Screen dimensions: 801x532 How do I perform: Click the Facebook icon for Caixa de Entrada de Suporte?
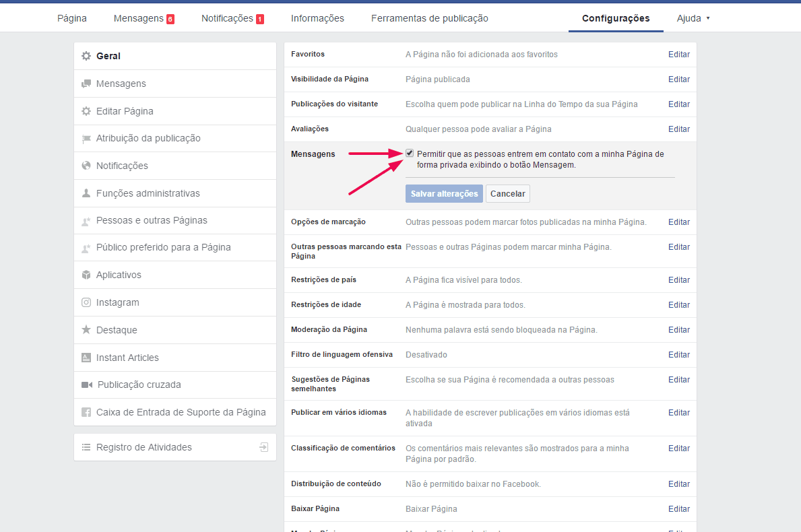(86, 413)
